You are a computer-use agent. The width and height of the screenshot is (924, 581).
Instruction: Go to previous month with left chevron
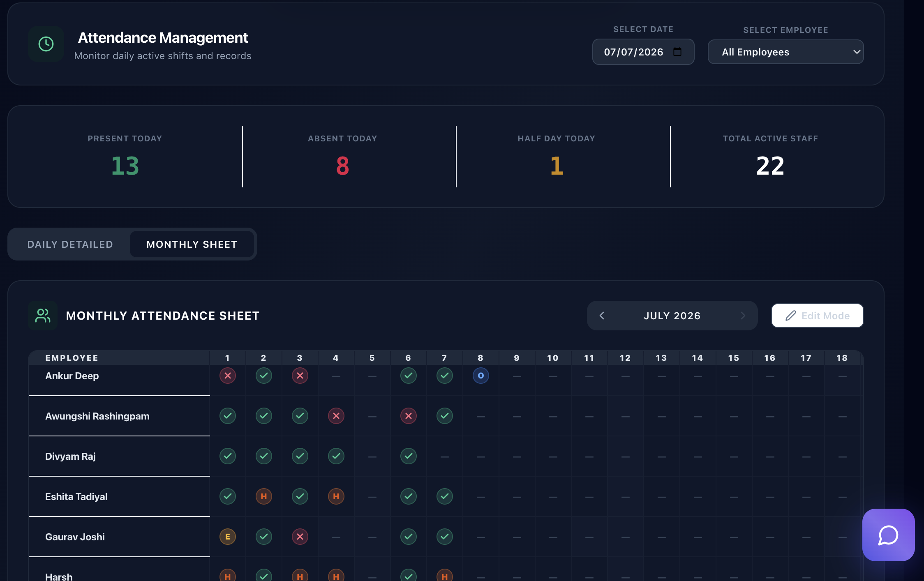click(x=602, y=316)
